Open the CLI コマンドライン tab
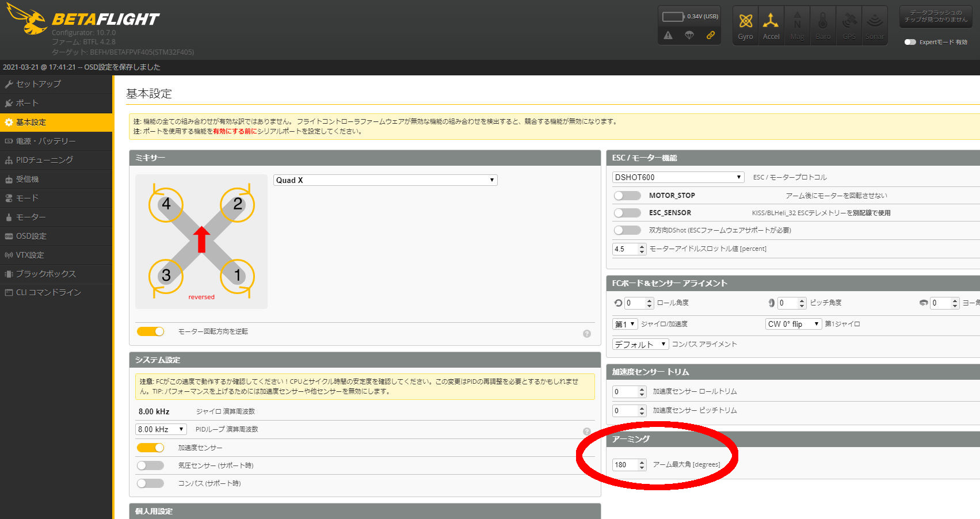The width and height of the screenshot is (980, 519). [56, 292]
